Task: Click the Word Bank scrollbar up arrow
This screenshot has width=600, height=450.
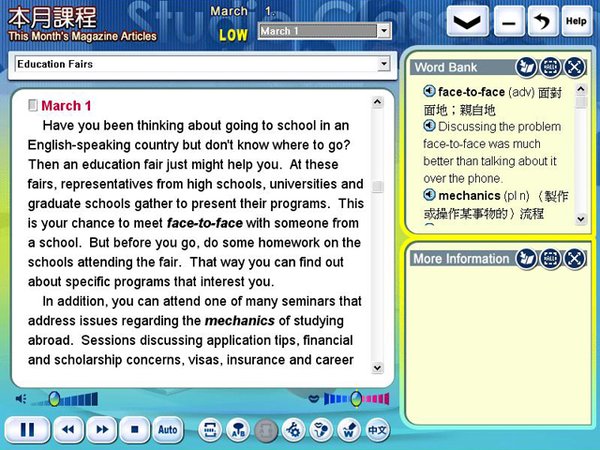Action: coord(581,90)
